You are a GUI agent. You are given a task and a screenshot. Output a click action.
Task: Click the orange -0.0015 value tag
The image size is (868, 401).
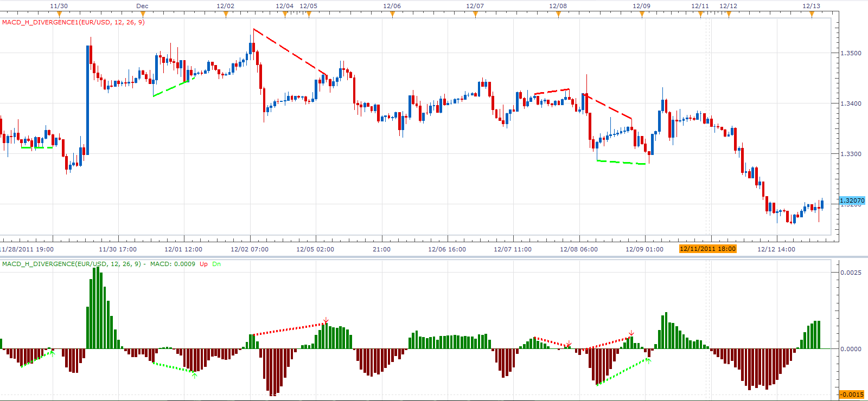tap(852, 394)
